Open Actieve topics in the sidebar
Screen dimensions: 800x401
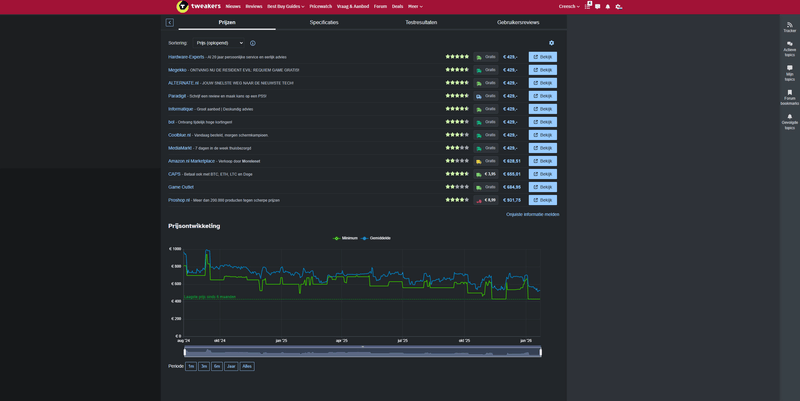[789, 48]
